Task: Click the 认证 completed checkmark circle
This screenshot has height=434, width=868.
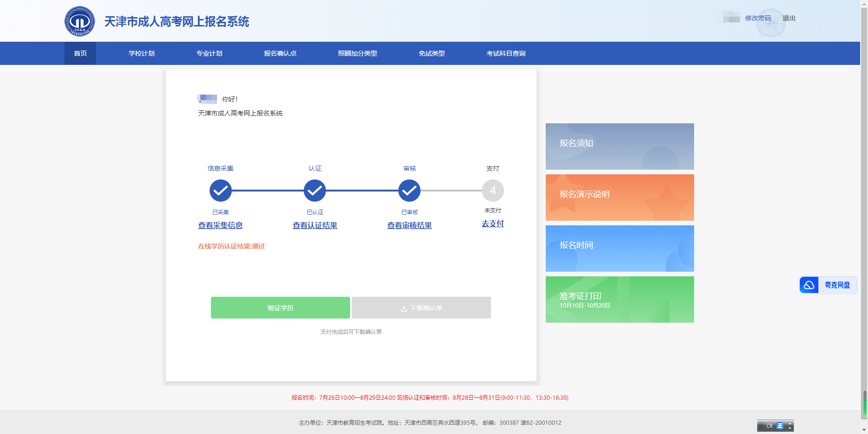Action: (x=315, y=191)
